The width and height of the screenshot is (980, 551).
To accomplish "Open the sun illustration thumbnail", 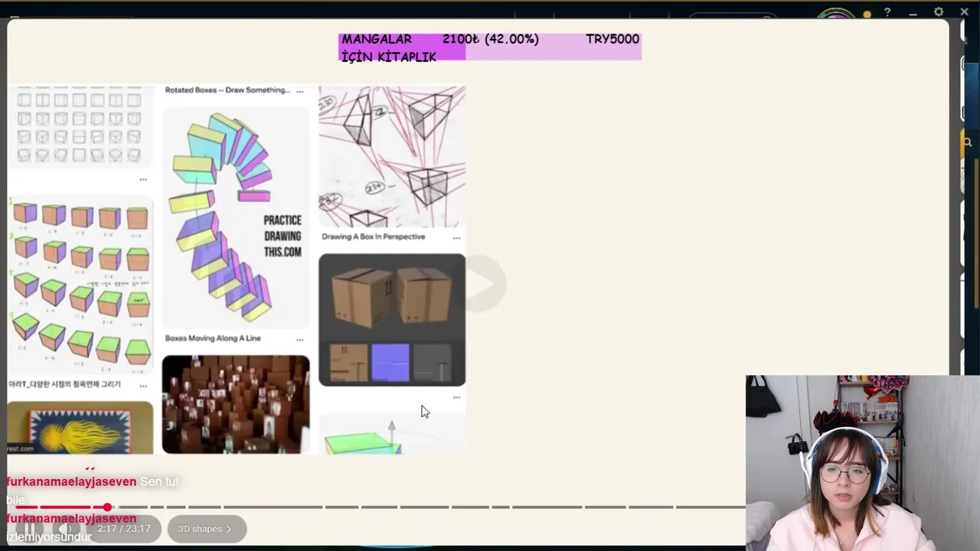I will tap(80, 427).
